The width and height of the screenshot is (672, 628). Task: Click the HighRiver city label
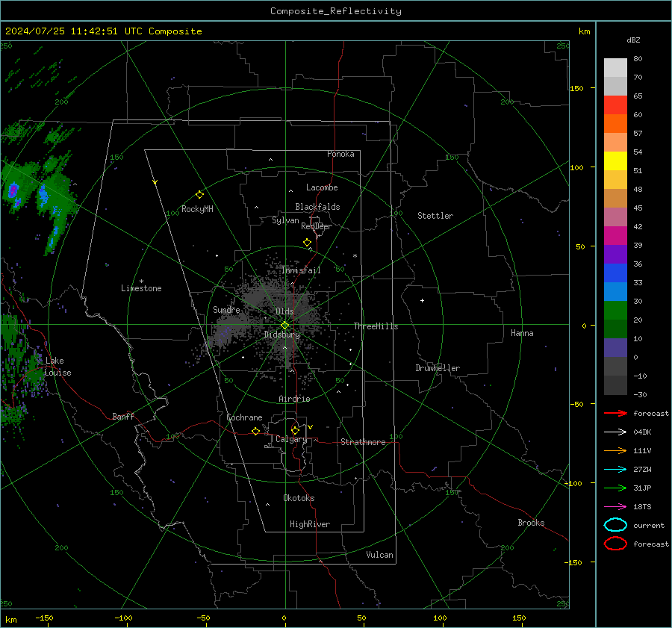pos(310,524)
